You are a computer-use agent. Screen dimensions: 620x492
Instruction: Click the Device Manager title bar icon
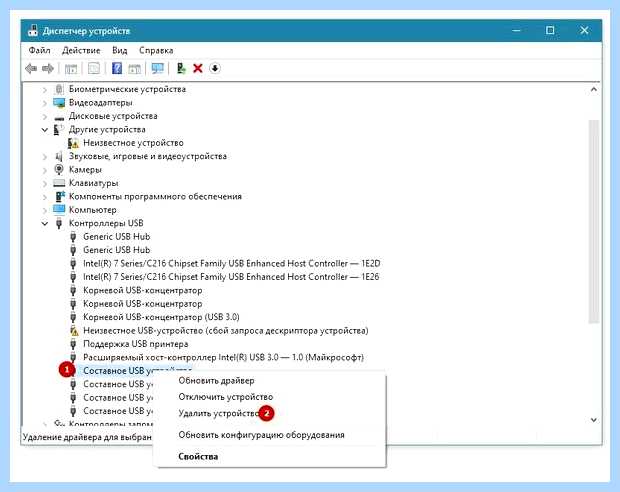click(x=33, y=30)
